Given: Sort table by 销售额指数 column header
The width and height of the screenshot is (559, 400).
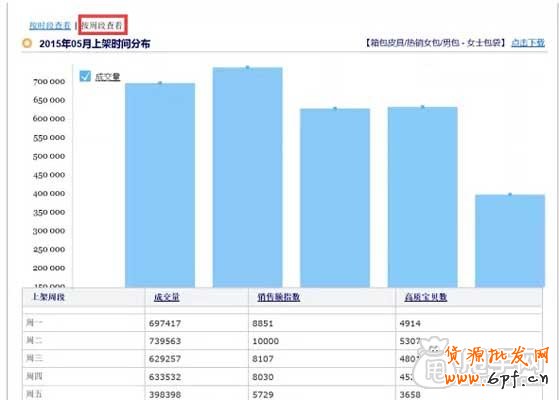Looking at the screenshot, I should pos(279,297).
